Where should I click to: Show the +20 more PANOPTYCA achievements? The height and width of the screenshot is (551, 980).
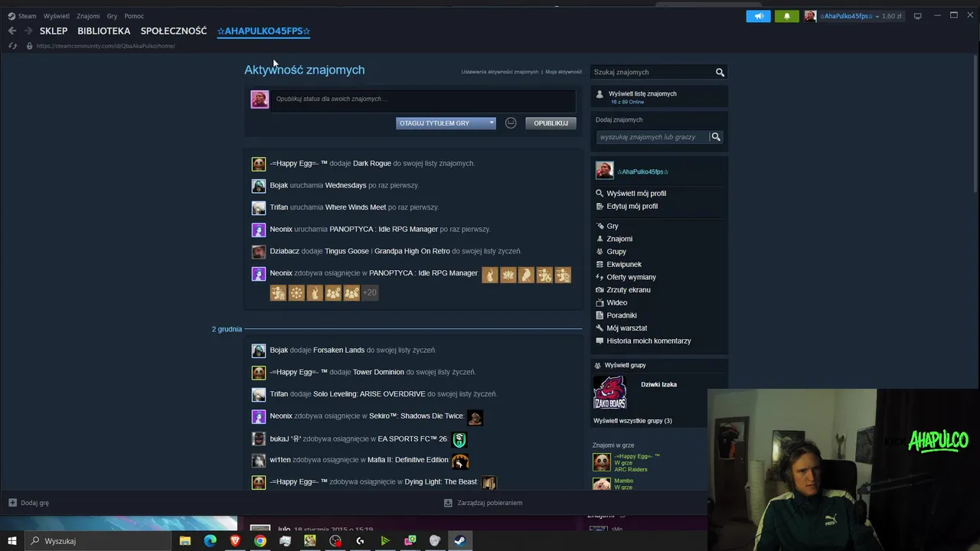[x=370, y=292]
